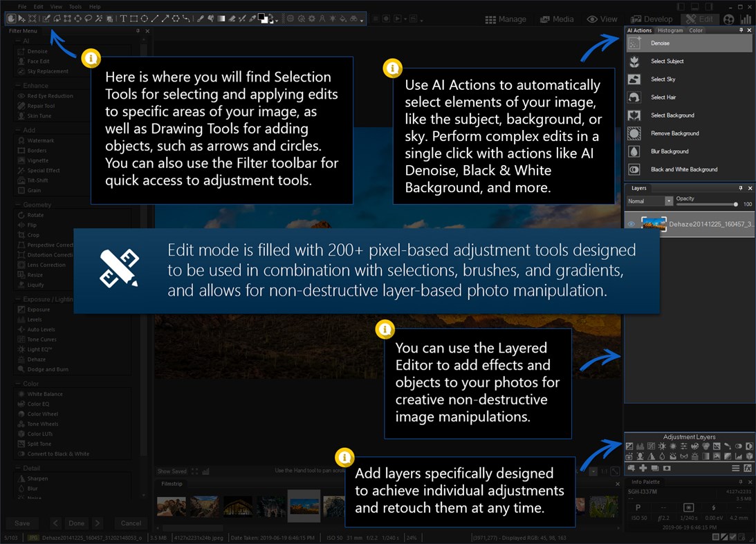
Task: Add an Exposure adjustment layer
Action: [629, 447]
